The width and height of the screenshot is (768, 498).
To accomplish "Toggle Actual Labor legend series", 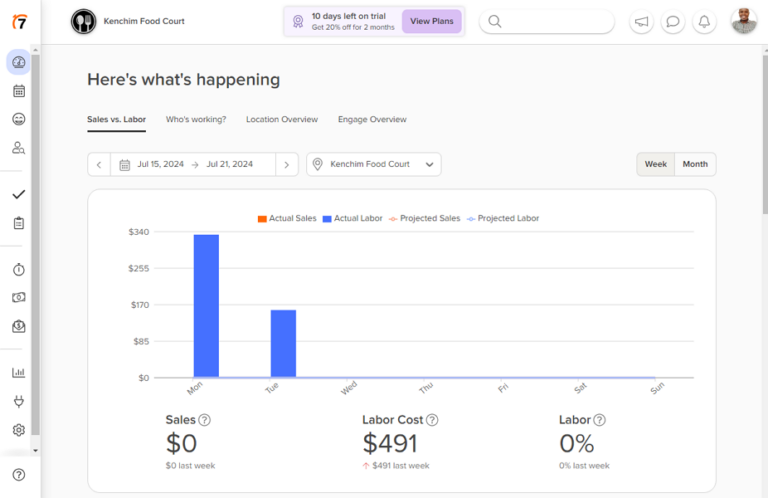I will (352, 218).
